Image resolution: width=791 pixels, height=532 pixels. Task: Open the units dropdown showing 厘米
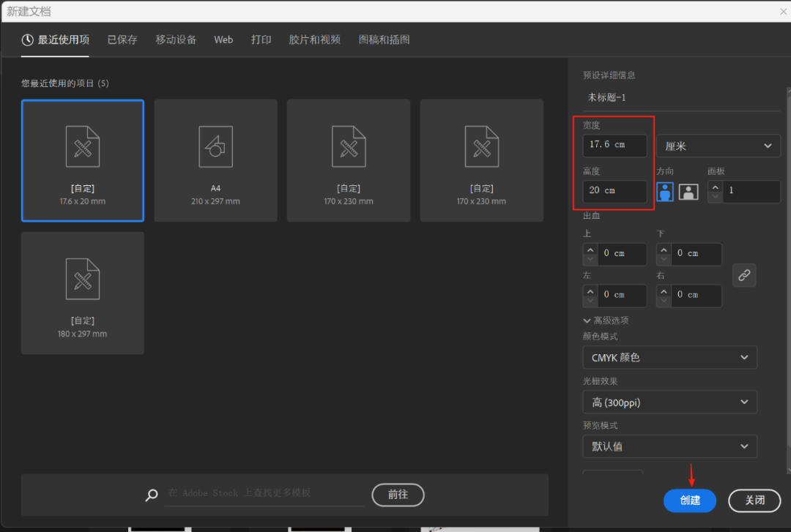click(x=718, y=146)
